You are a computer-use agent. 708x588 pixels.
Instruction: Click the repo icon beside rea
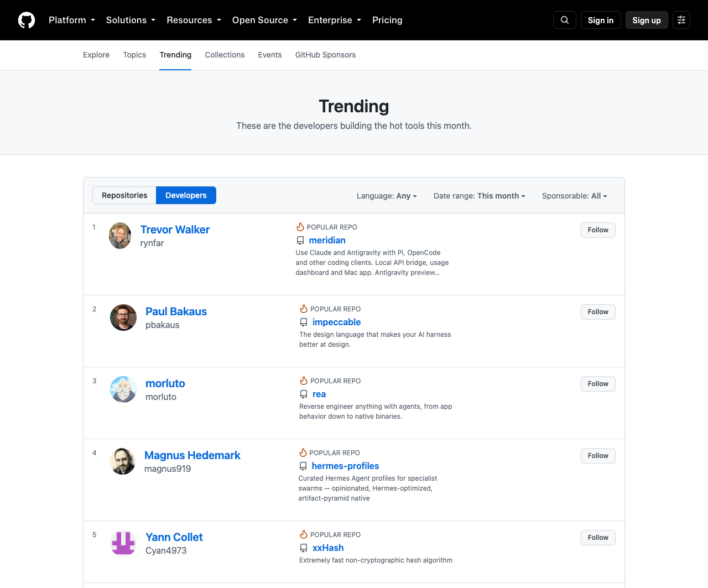point(304,394)
